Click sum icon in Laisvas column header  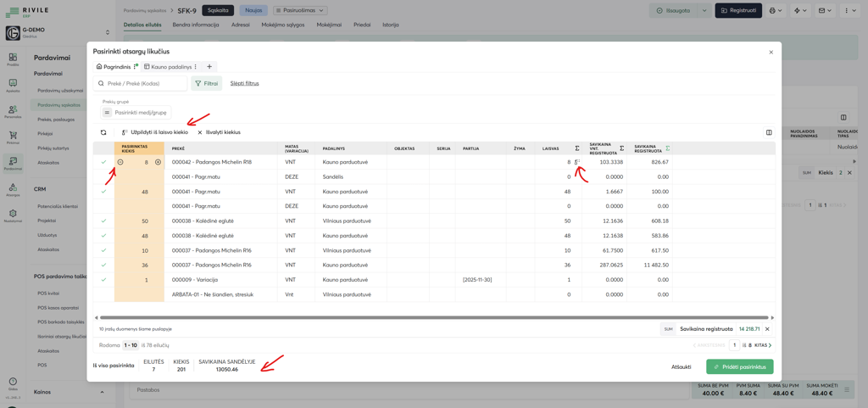point(577,148)
